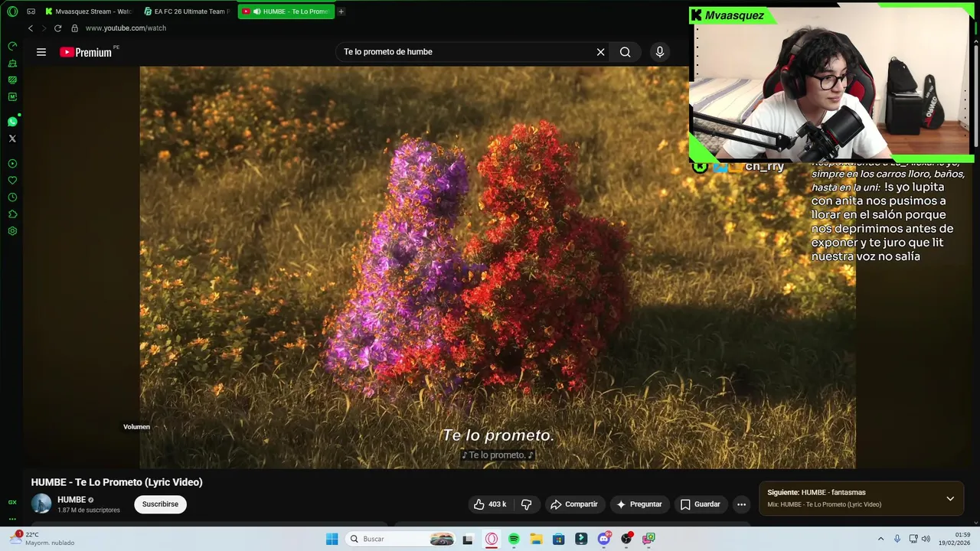Viewport: 980px width, 551px height.
Task: Reload the YouTube page
Action: click(x=57, y=28)
